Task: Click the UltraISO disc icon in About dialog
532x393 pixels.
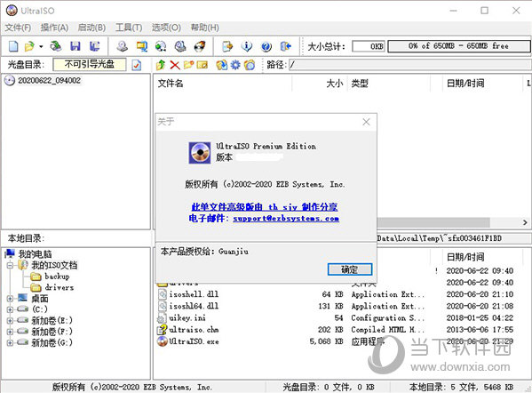Action: [x=200, y=153]
